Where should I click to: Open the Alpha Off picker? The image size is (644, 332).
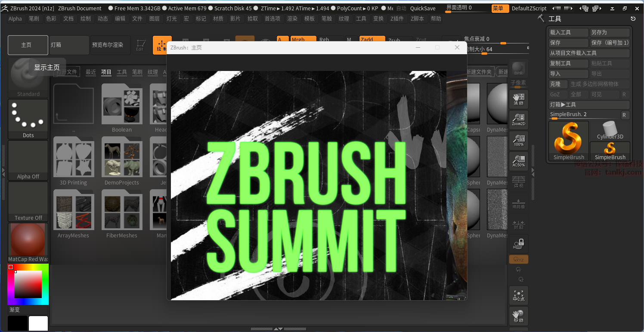tap(28, 160)
